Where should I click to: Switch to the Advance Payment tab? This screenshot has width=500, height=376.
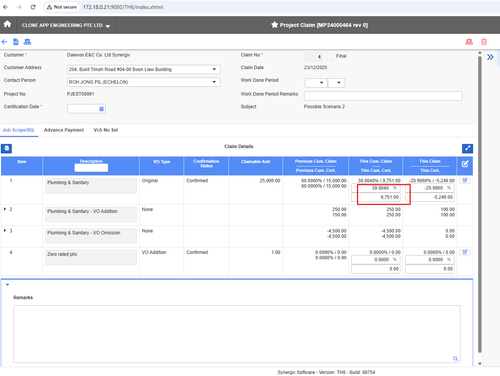64,130
